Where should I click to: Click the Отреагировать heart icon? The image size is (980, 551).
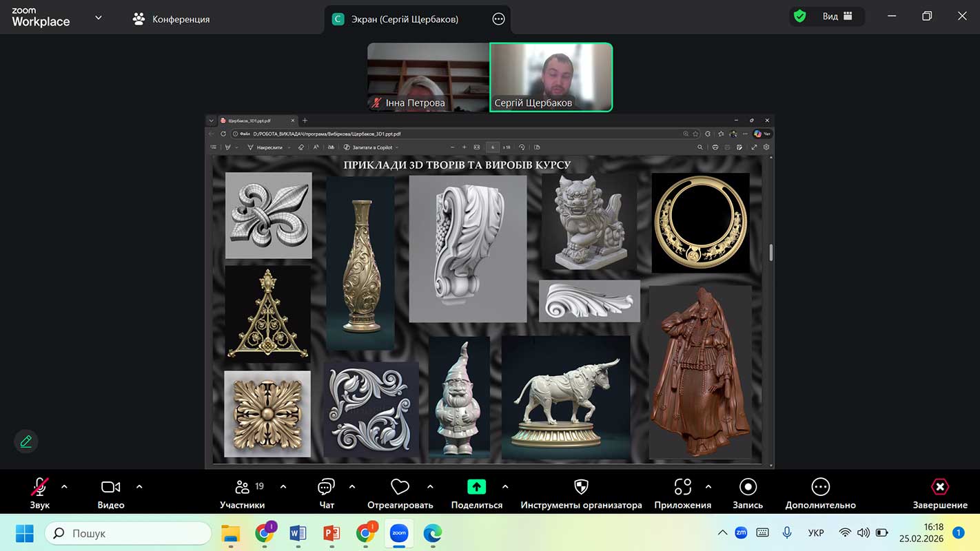(x=400, y=488)
